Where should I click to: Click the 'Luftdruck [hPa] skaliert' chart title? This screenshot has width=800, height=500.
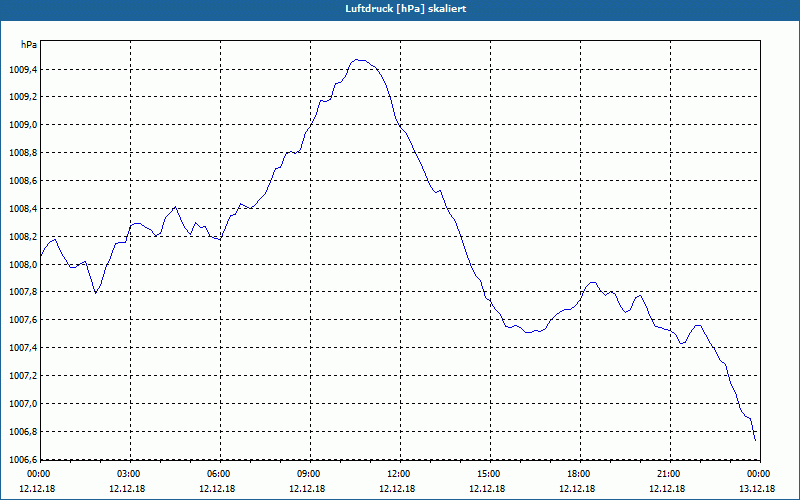pos(405,9)
